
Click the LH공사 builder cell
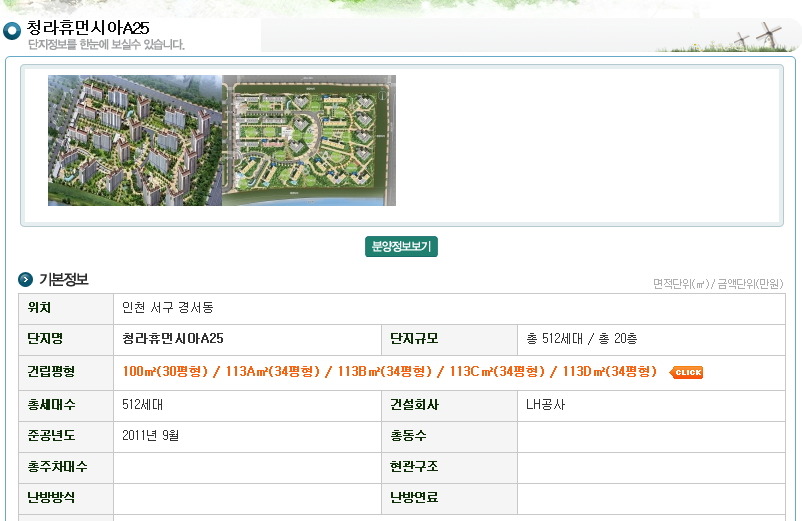[x=651, y=406]
